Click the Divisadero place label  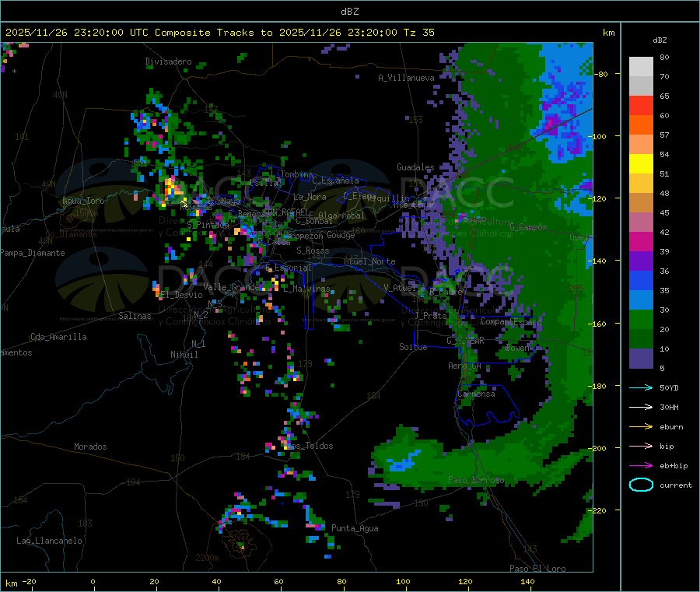click(168, 61)
